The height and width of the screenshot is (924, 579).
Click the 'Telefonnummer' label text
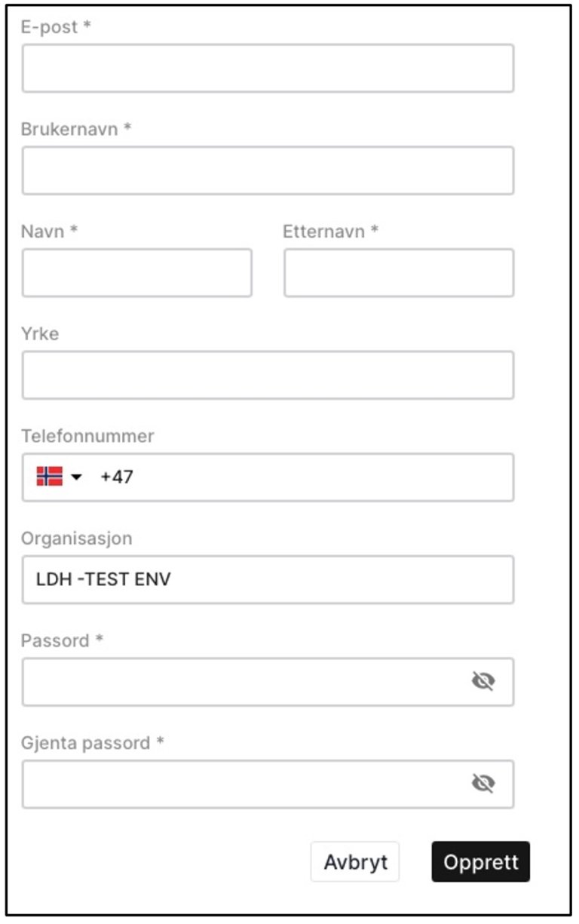point(87,436)
